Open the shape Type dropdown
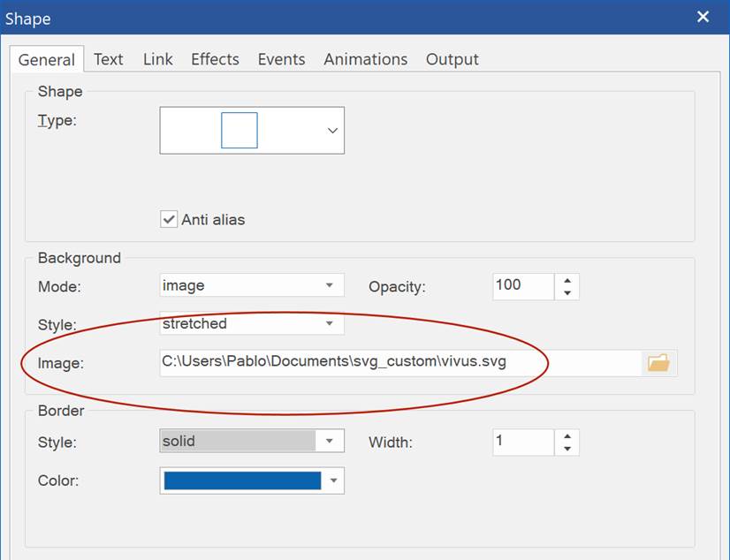The image size is (730, 560). [x=332, y=131]
